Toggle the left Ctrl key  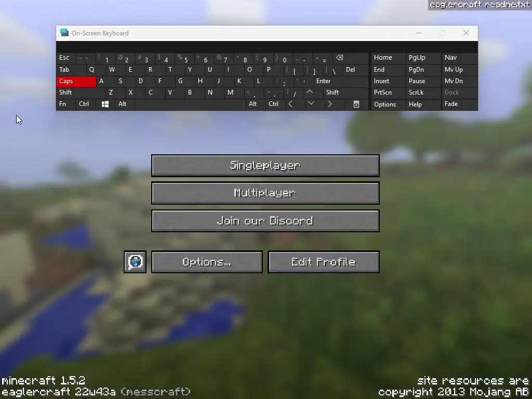click(86, 104)
